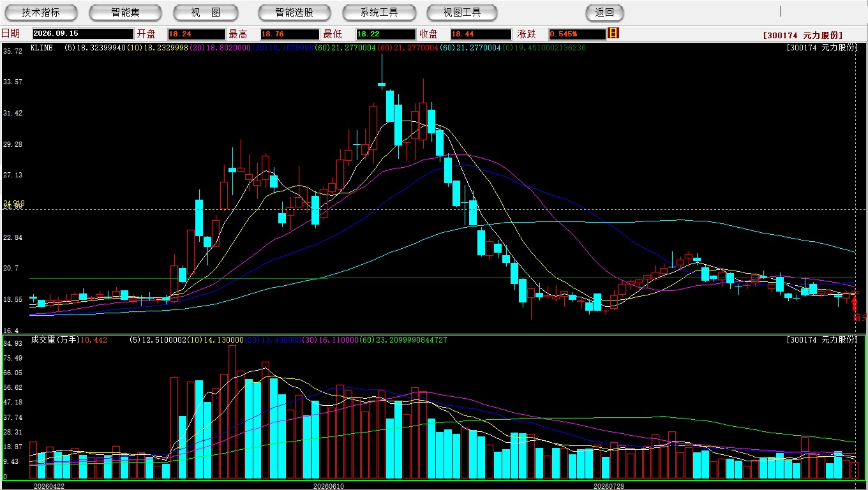
Task: Select the 最低 value 18.22
Action: (386, 34)
